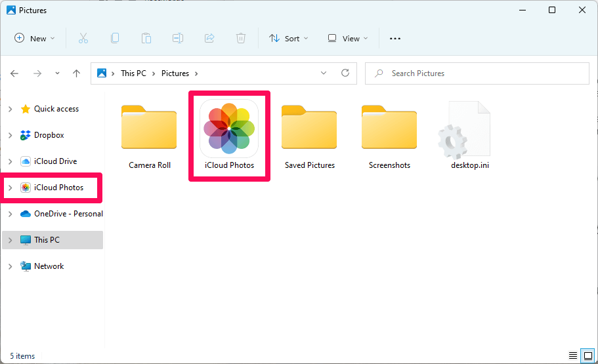The image size is (598, 364).
Task: Click the 5 items status text
Action: pyautogui.click(x=22, y=356)
